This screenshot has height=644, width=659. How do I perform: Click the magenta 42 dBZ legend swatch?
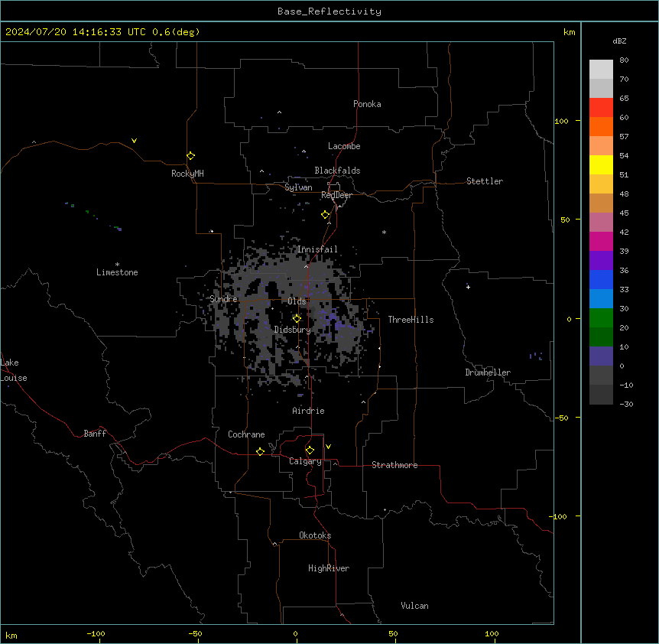pos(601,241)
